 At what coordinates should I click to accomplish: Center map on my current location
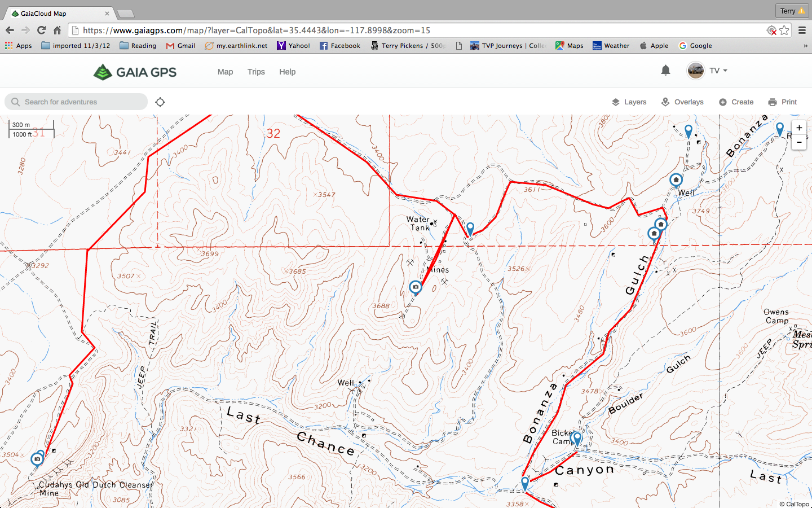[160, 102]
